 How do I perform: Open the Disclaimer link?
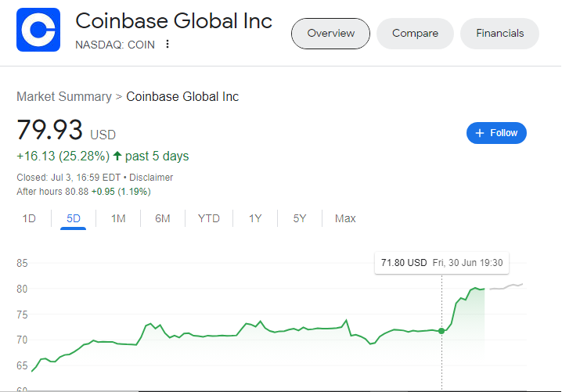click(151, 178)
